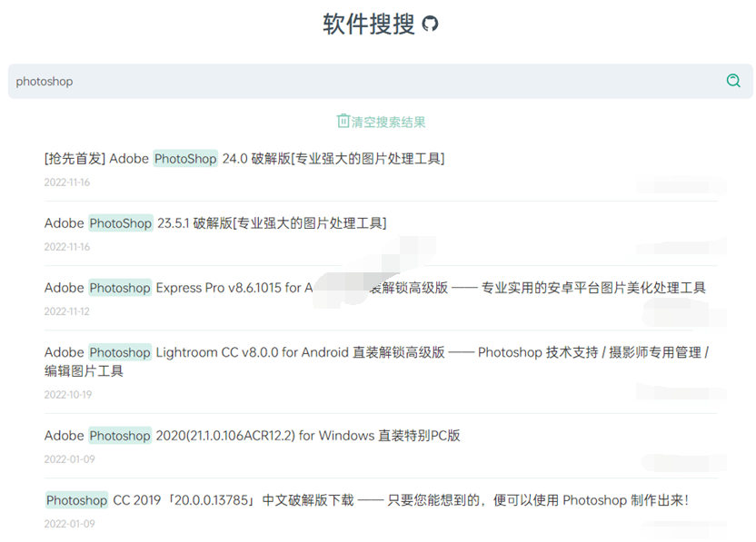
Task: Click the [抢先首发] tag in first result
Action: [75, 159]
